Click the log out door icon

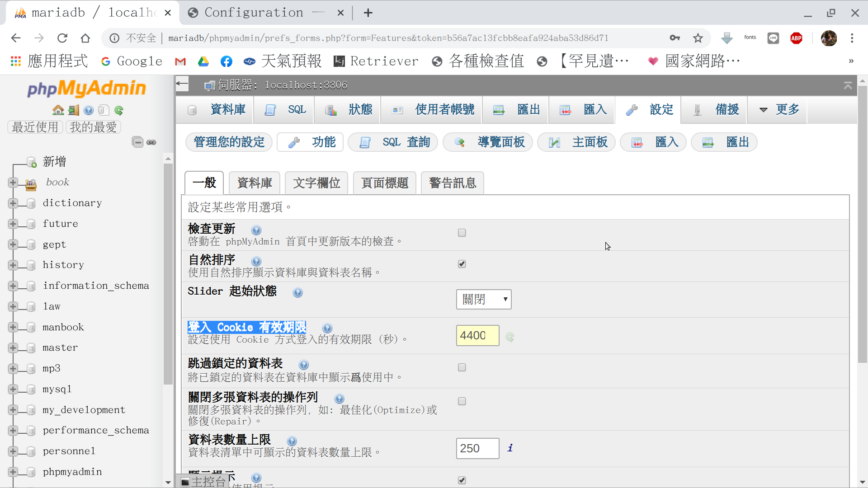73,110
